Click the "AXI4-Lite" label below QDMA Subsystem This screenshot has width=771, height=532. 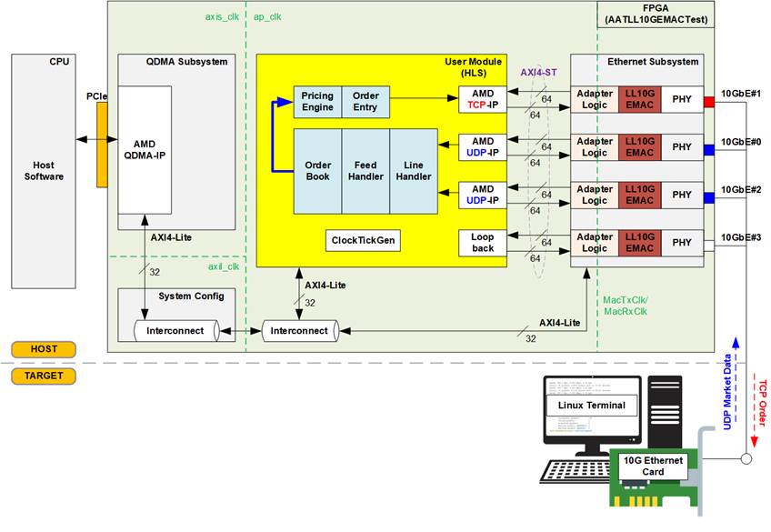171,237
